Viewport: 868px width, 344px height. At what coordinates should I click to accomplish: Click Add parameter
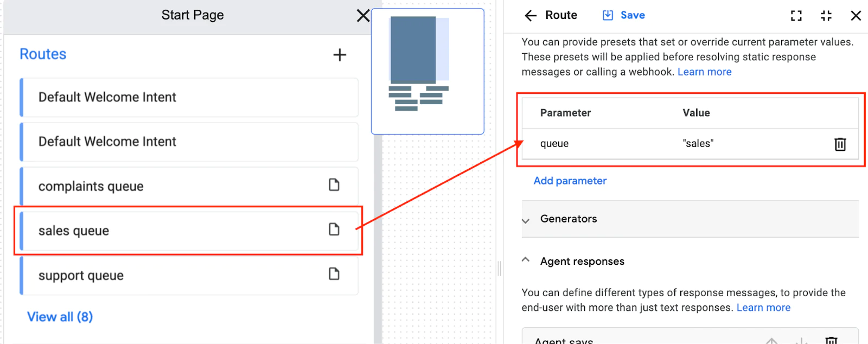click(x=570, y=181)
